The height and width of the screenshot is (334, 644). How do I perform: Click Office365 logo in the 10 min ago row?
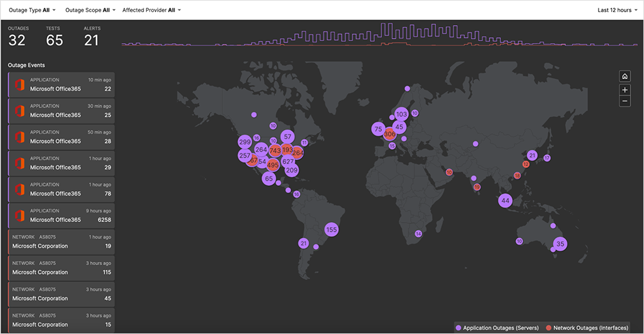tap(20, 84)
